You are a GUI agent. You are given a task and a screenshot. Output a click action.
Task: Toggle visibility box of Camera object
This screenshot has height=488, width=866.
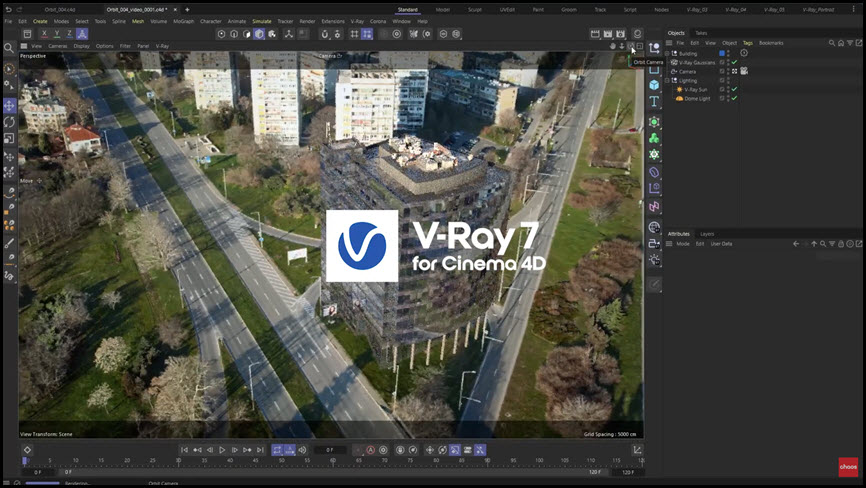pos(722,71)
